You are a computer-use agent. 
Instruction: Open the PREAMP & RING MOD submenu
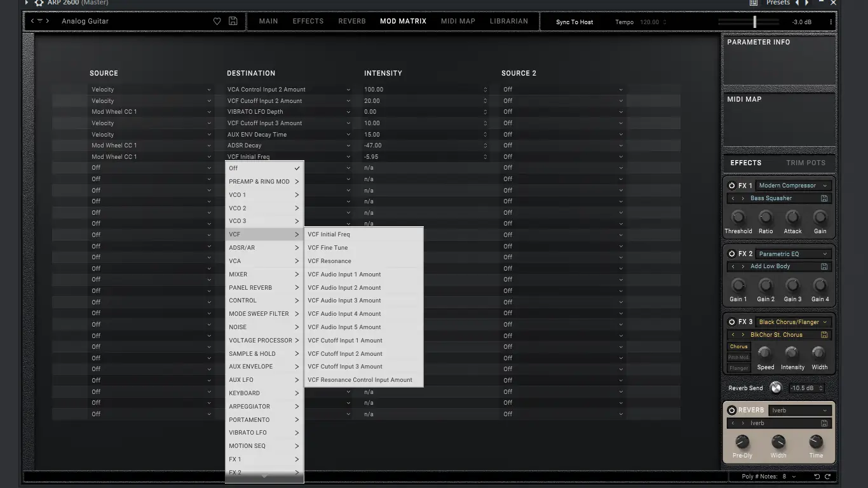(x=264, y=182)
